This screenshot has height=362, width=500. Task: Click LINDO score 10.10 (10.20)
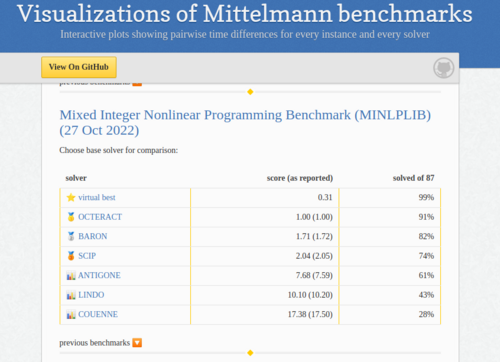tap(310, 295)
